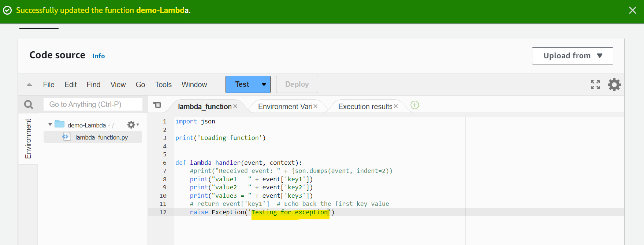Open the View menu
The image size is (644, 245).
coord(118,85)
